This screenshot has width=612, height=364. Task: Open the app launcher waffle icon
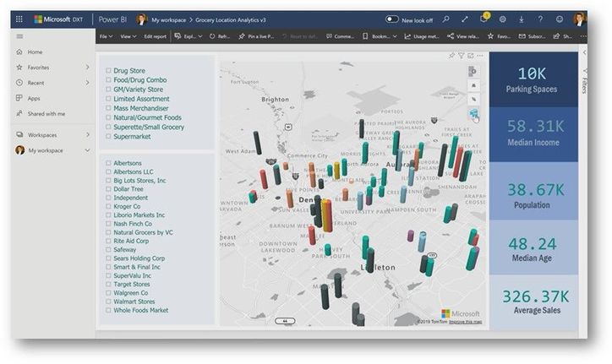click(19, 19)
